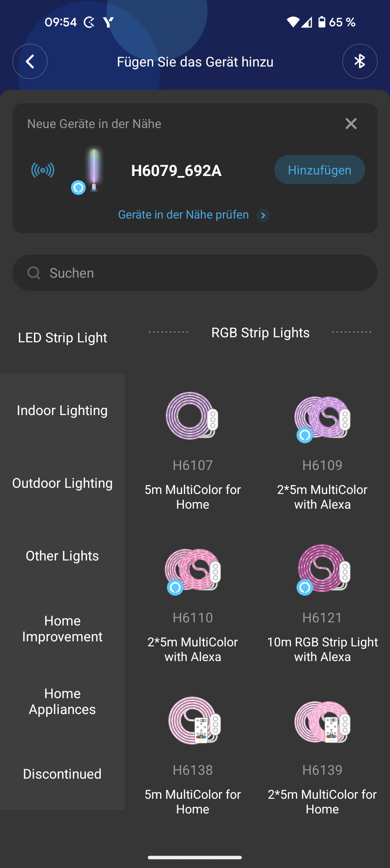This screenshot has width=390, height=868.
Task: Tap the H6079_692A device lamp image
Action: click(x=93, y=170)
